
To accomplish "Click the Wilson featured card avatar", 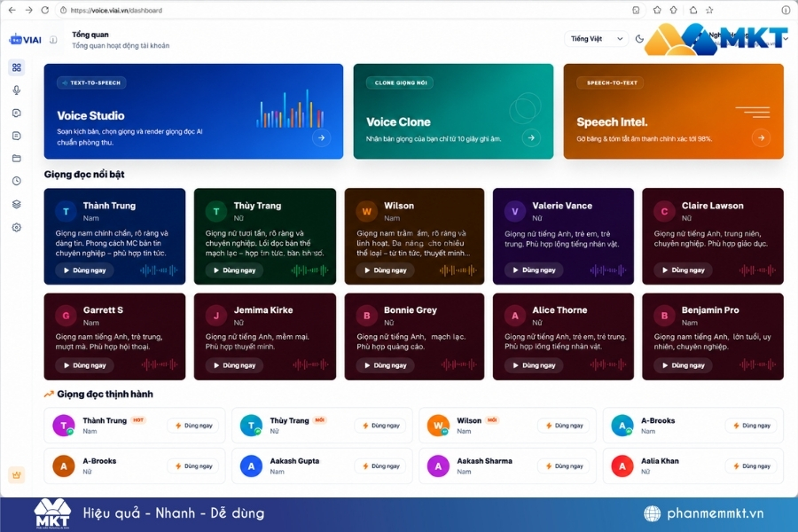I will point(366,211).
